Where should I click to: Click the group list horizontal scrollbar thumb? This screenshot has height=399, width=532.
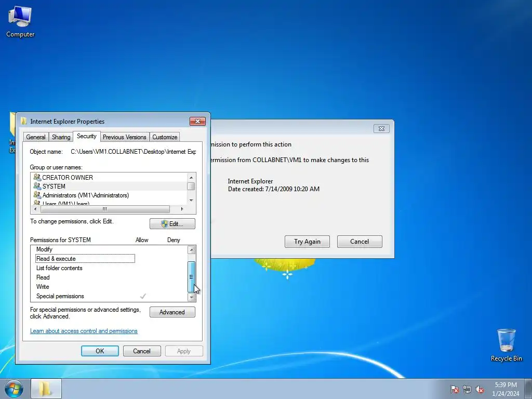pos(105,209)
